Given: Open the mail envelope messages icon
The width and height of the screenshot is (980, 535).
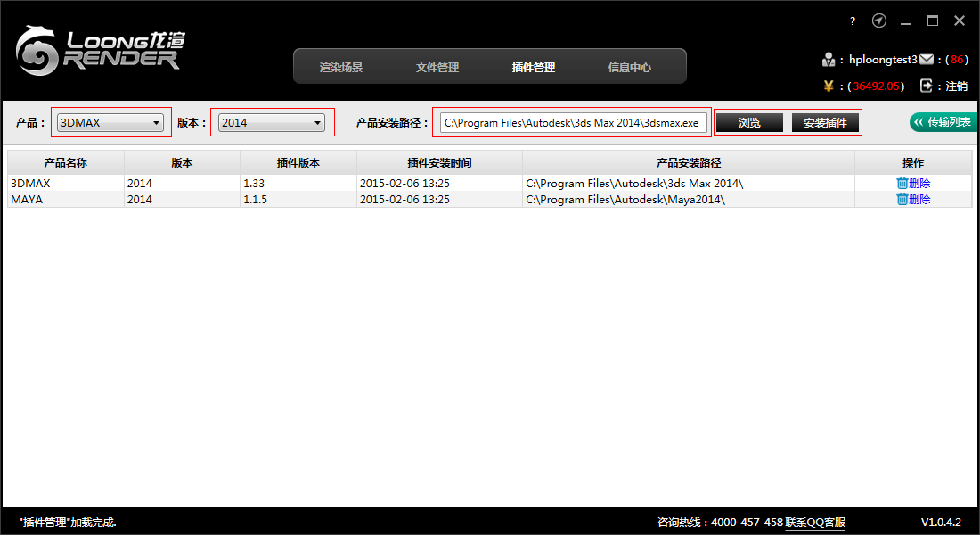Looking at the screenshot, I should [x=927, y=60].
